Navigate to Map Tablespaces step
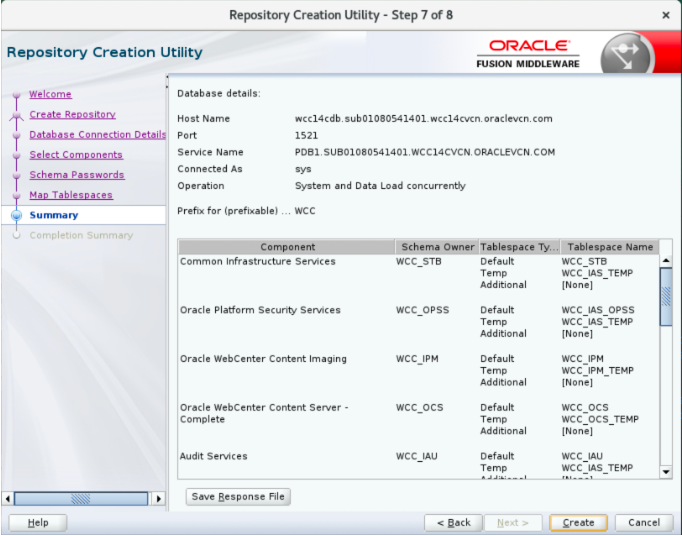682x536 pixels. pos(71,195)
